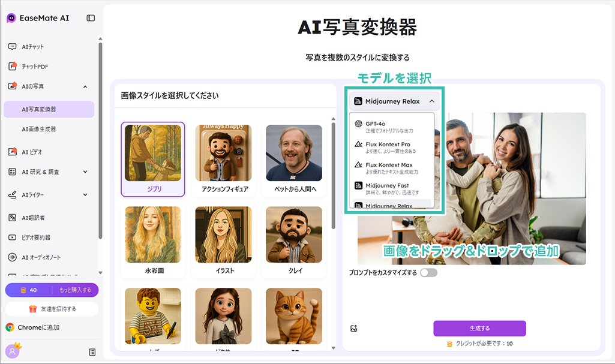Open AI写真変換器 in the sidebar
Image resolution: width=615 pixels, height=364 pixels.
(49, 109)
